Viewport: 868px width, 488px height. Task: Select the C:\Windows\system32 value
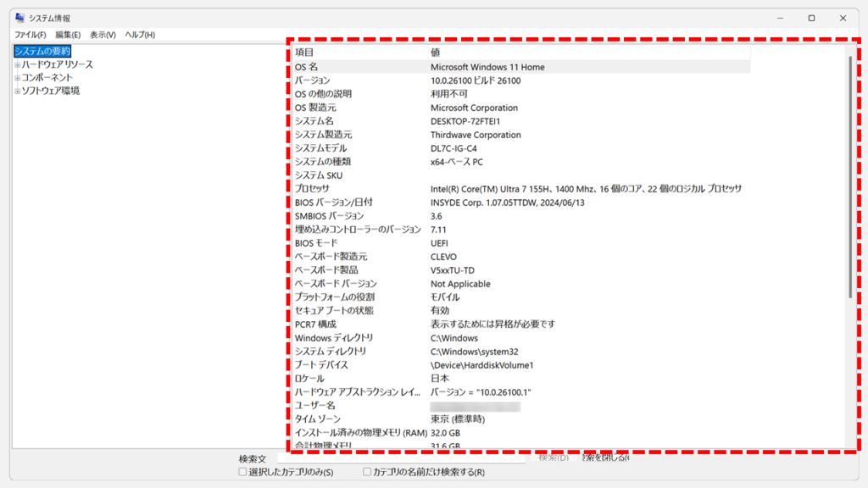(475, 352)
